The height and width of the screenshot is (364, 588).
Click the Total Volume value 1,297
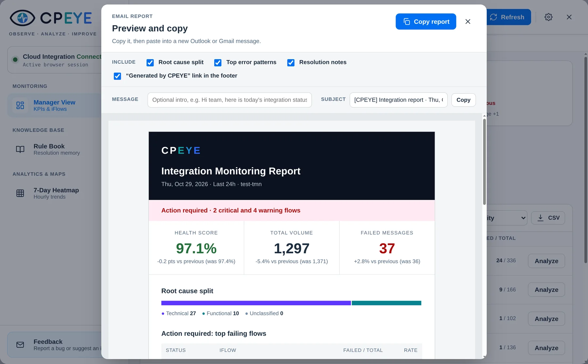click(x=292, y=249)
